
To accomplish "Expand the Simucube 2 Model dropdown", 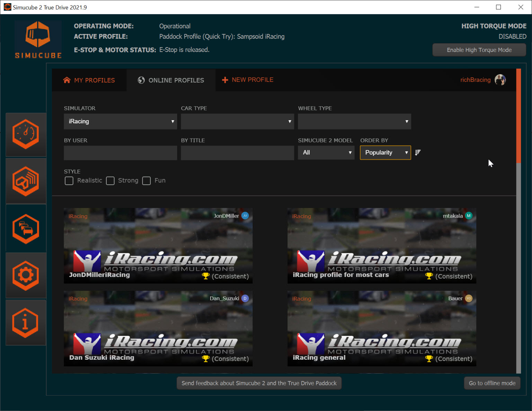I will [326, 152].
